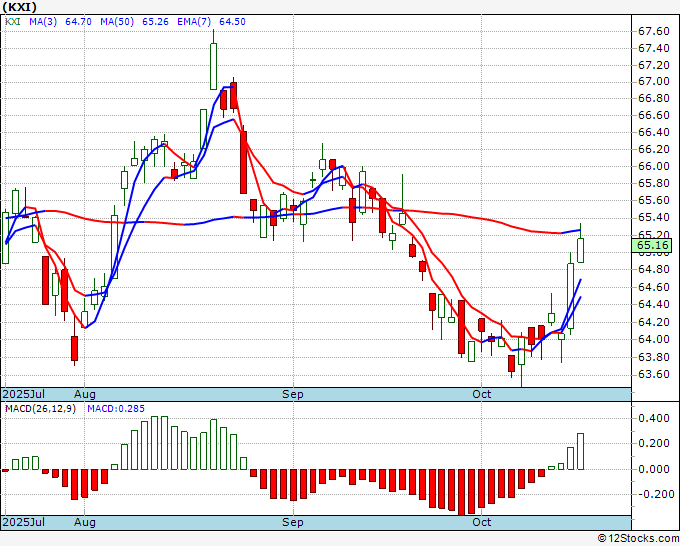The height and width of the screenshot is (546, 680).
Task: Click Aug on the MACD date axis
Action: click(85, 522)
